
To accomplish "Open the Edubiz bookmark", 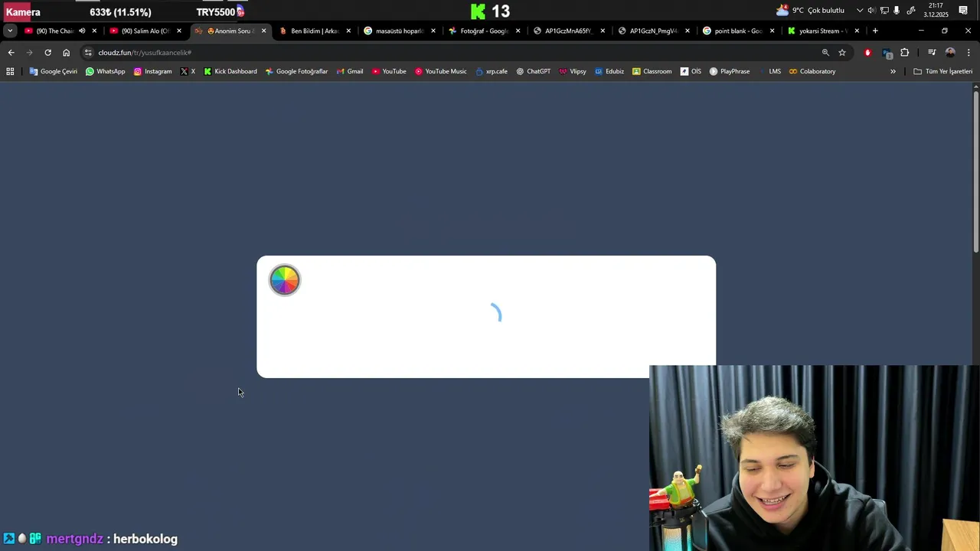I will tap(609, 71).
